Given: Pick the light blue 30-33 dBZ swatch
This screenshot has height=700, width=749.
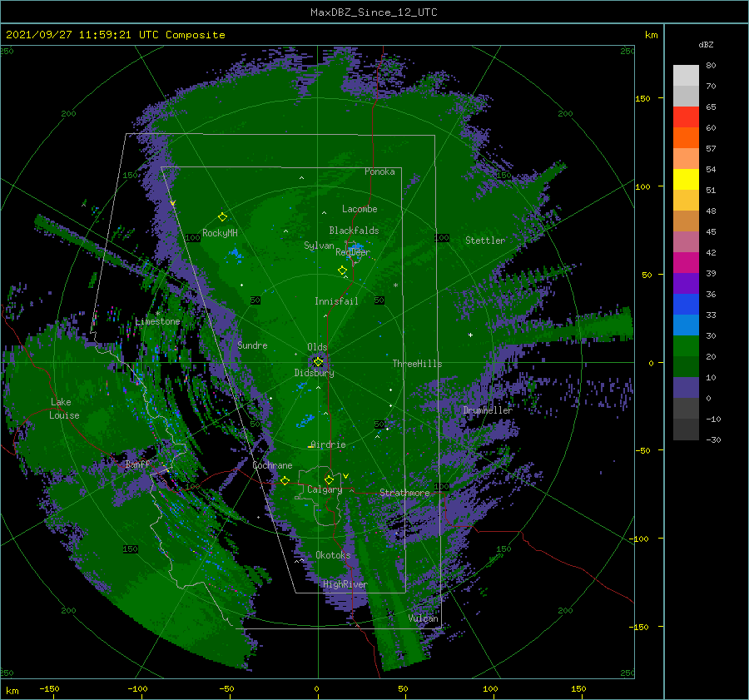Looking at the screenshot, I should (686, 325).
